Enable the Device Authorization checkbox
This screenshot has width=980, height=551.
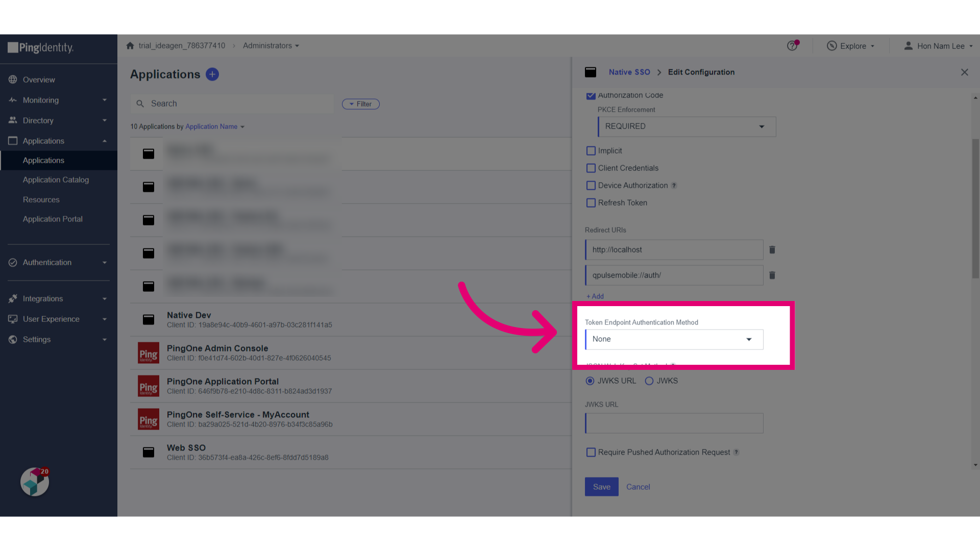[x=591, y=186]
